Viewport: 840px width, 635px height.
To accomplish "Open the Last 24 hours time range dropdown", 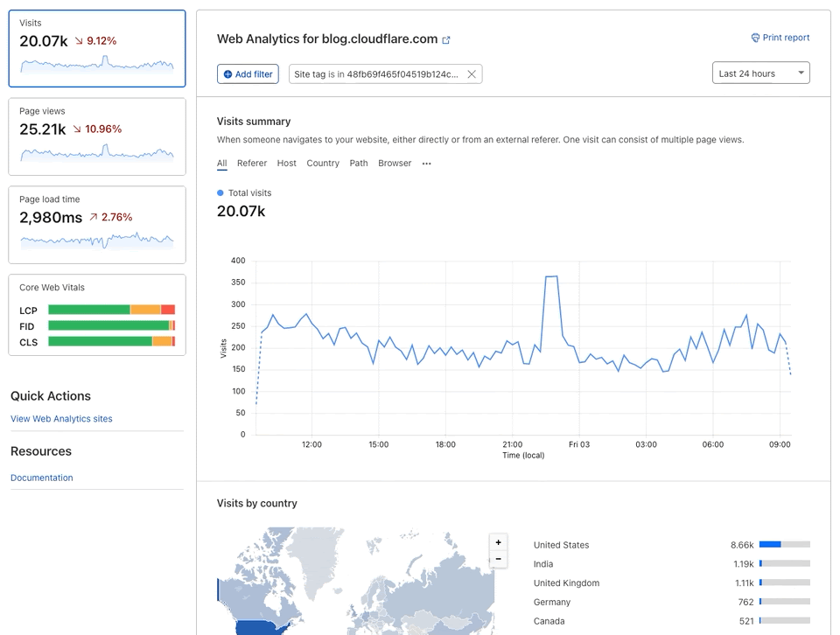I will pyautogui.click(x=760, y=73).
